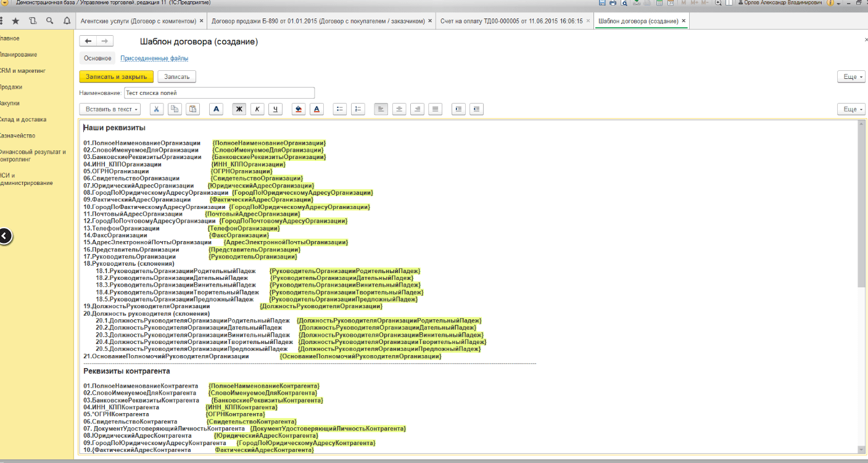The width and height of the screenshot is (868, 463).
Task: Click Записать и закрыть button
Action: coord(116,76)
